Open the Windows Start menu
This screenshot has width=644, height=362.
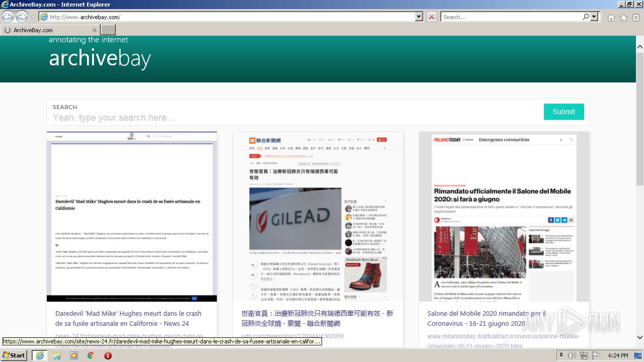14,355
